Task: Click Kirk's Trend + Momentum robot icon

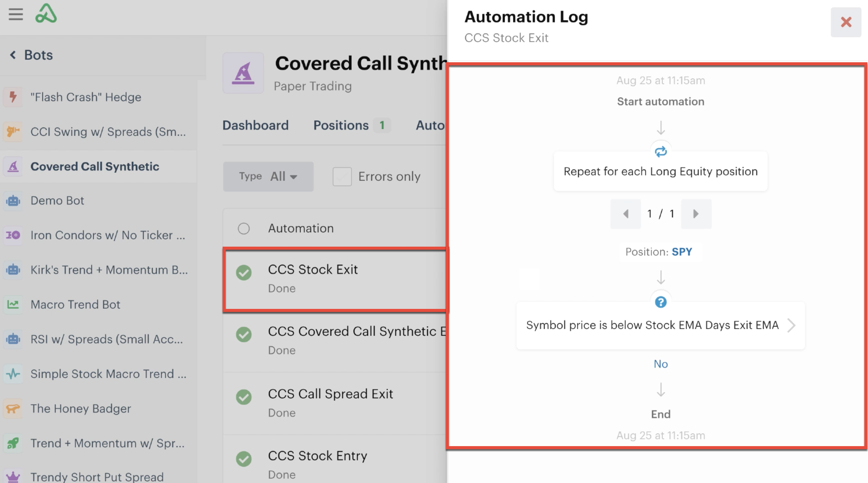Action: pos(13,270)
